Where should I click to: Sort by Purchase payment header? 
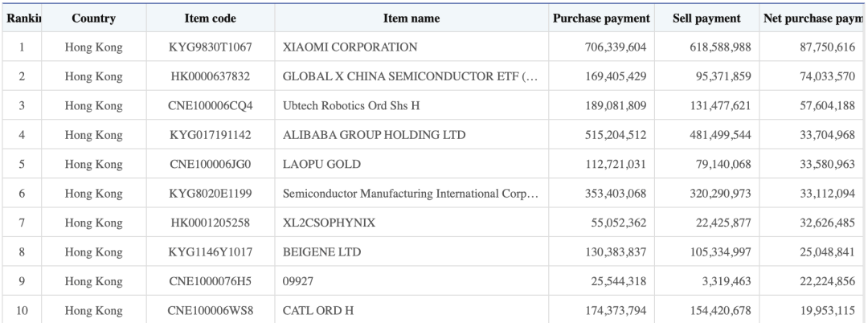coord(601,18)
